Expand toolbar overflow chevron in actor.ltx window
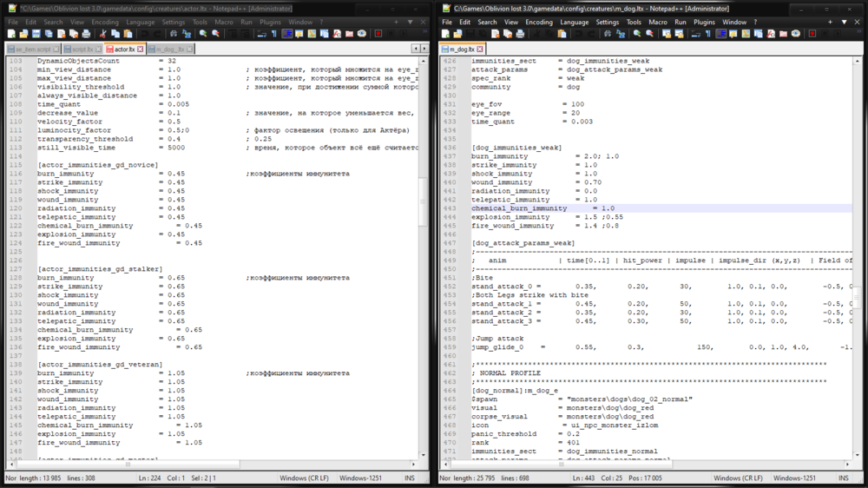Viewport: 868px width, 488px height. coord(424,34)
